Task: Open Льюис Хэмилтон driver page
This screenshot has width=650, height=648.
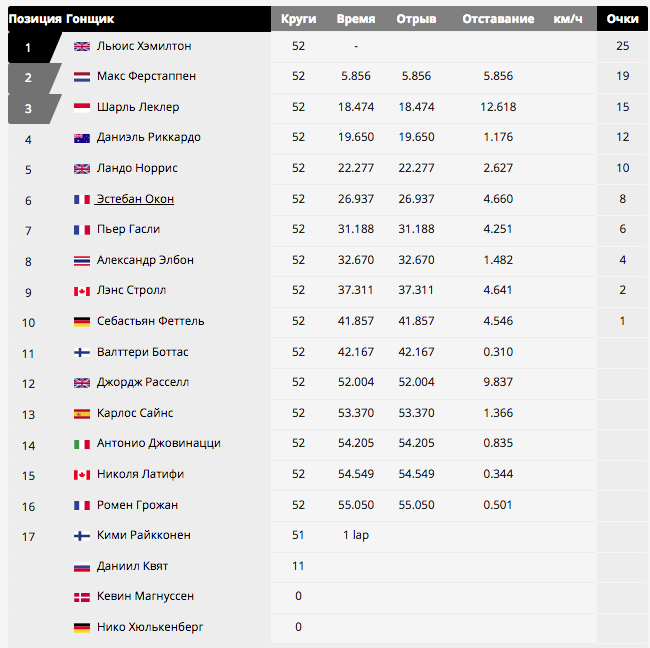Action: coord(144,46)
